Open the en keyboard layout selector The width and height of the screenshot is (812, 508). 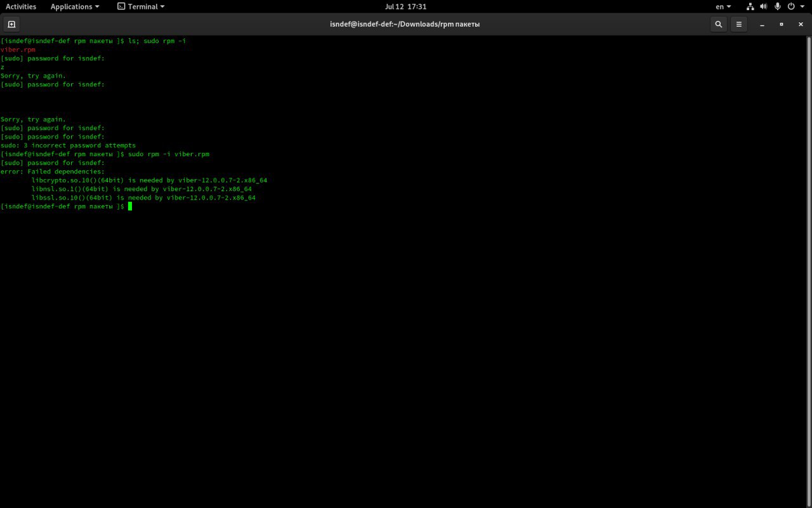tap(723, 6)
